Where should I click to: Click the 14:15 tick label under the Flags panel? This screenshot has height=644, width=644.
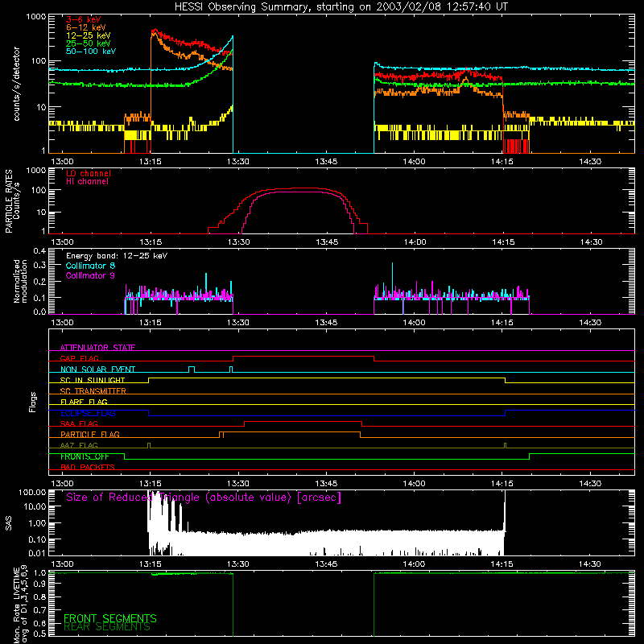coord(502,484)
